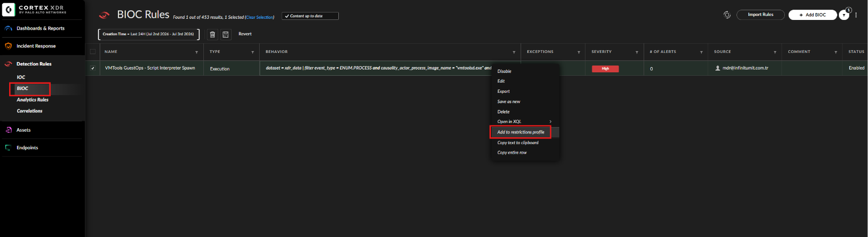868x237 pixels.
Task: Select Disable in the context menu
Action: point(504,71)
